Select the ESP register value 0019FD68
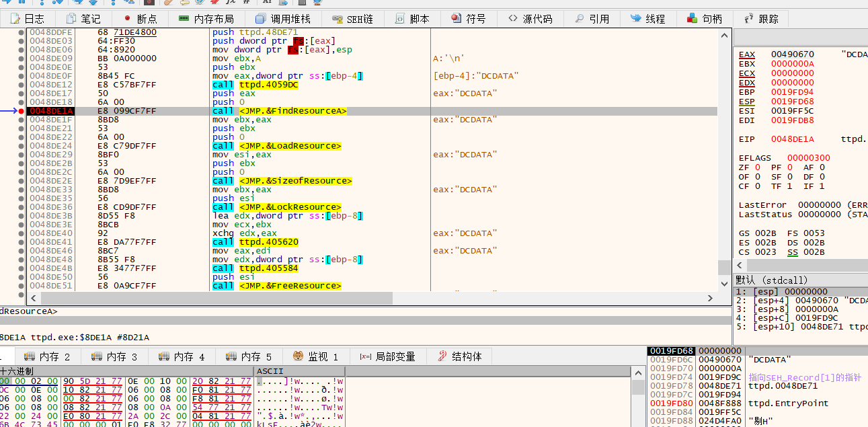868x427 pixels. pos(792,102)
